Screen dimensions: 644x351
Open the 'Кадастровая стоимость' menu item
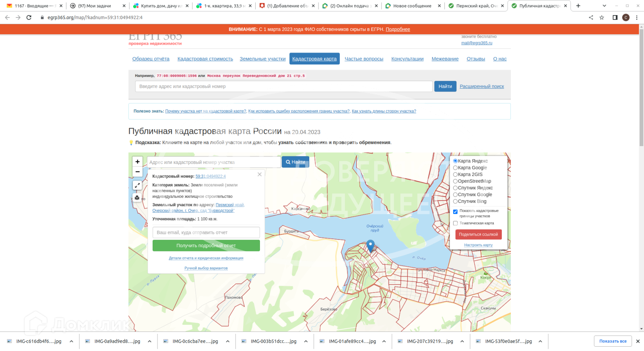point(205,59)
